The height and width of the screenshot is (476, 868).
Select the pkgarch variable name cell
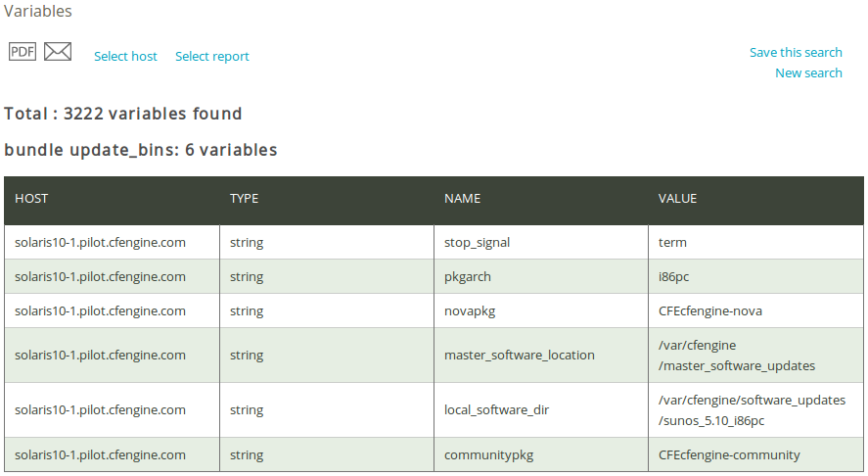click(541, 276)
